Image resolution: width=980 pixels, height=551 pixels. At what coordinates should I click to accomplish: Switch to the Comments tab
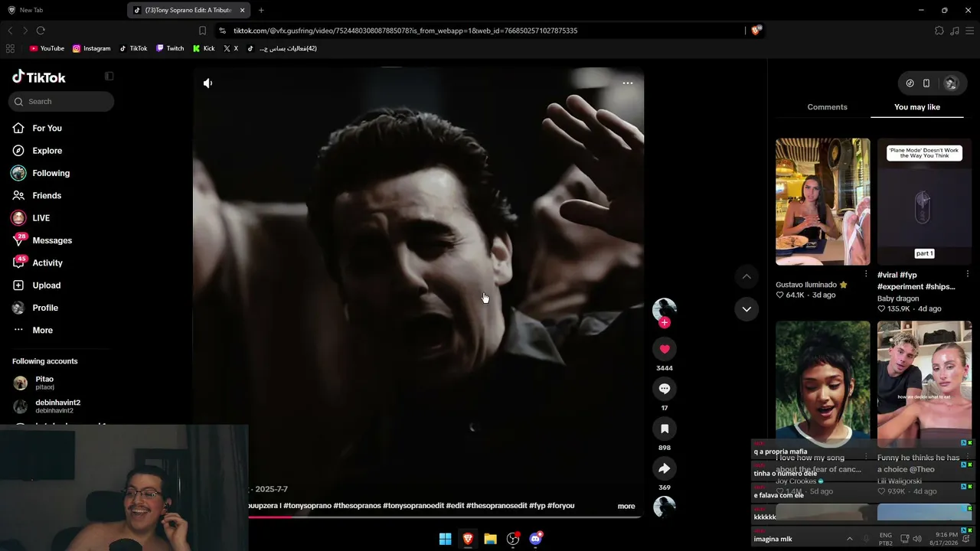[827, 107]
